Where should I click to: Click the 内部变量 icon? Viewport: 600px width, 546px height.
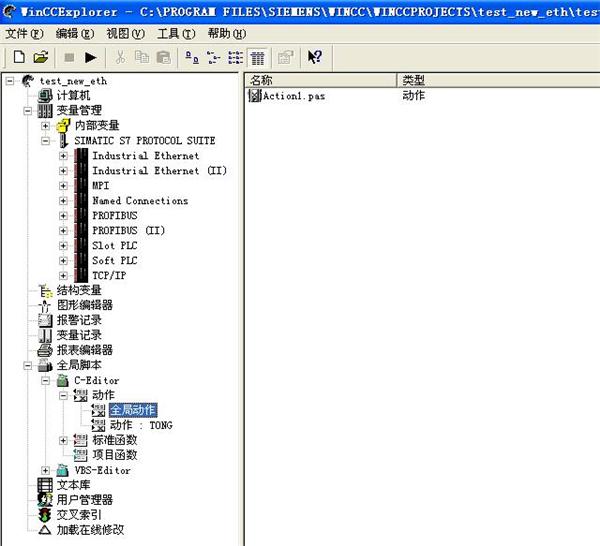pos(63,125)
